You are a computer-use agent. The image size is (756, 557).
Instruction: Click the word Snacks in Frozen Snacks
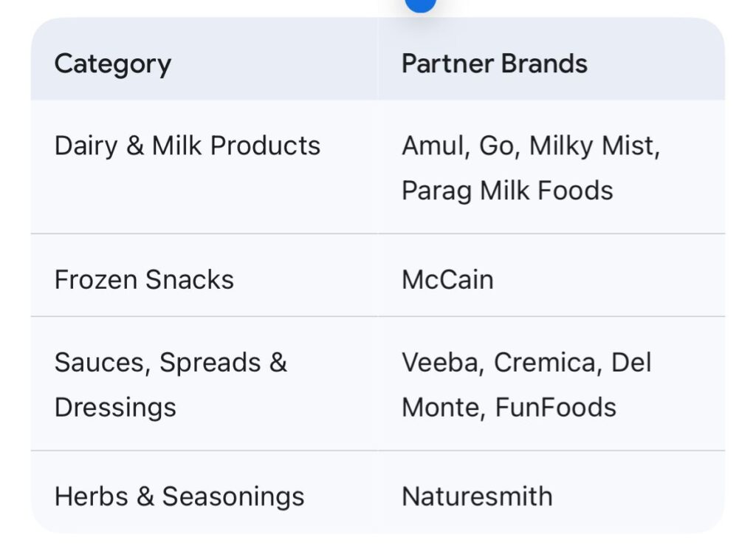click(x=190, y=280)
